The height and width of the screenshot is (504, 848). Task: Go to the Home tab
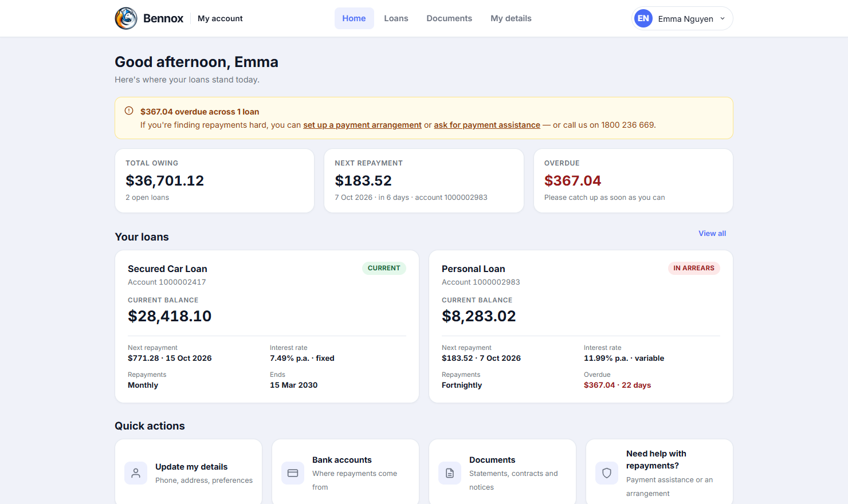(x=354, y=18)
